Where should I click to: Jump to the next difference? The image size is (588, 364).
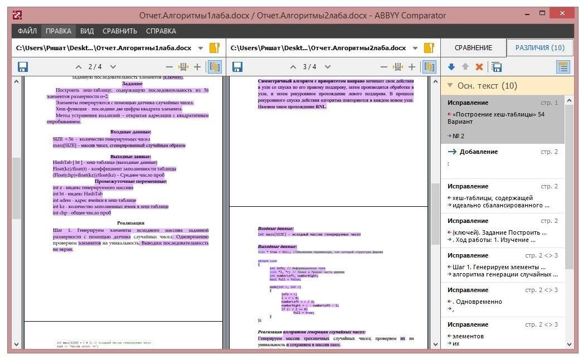click(x=451, y=67)
